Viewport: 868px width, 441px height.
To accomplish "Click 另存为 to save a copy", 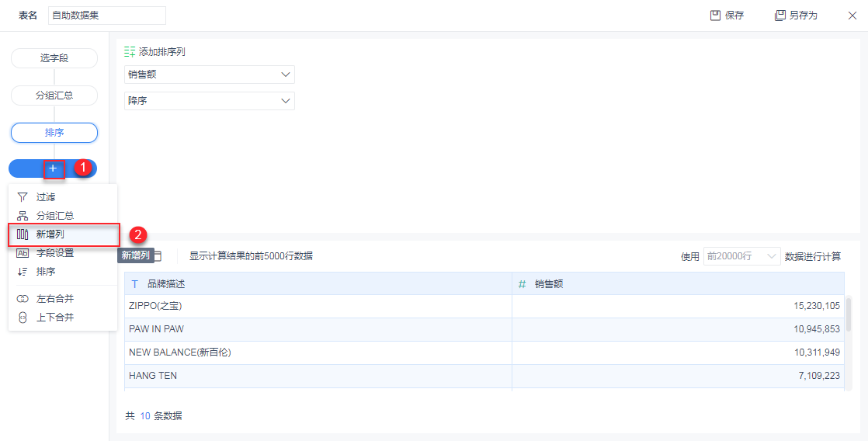I will pyautogui.click(x=796, y=16).
